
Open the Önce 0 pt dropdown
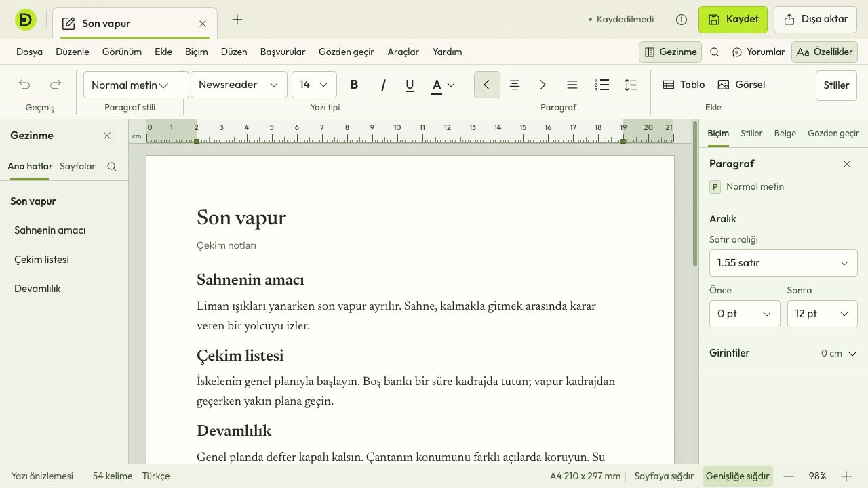[x=745, y=314]
